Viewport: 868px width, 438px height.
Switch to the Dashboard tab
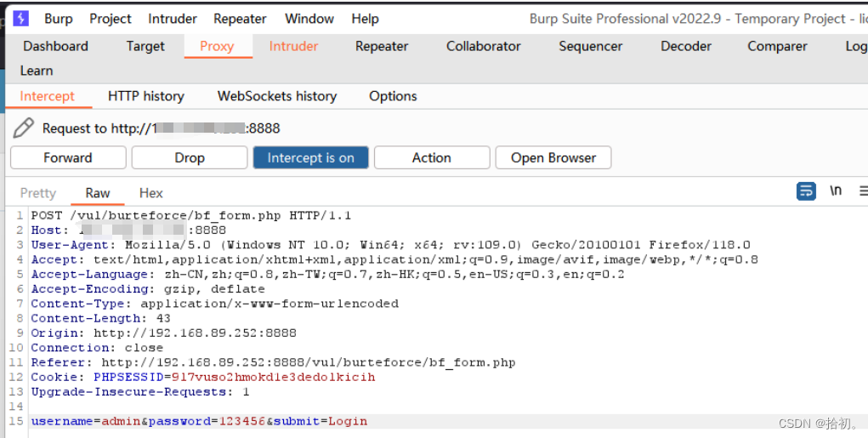click(55, 46)
